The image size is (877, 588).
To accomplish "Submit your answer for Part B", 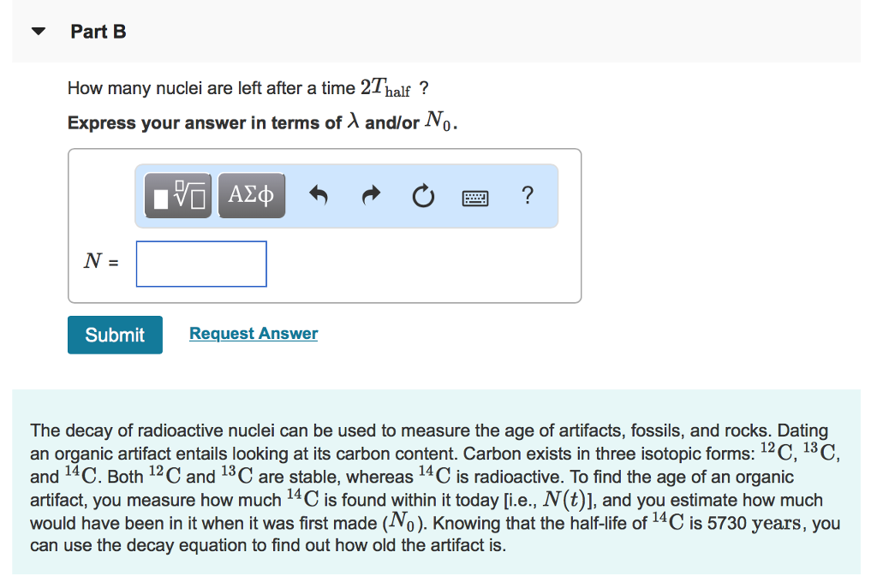I will (114, 335).
